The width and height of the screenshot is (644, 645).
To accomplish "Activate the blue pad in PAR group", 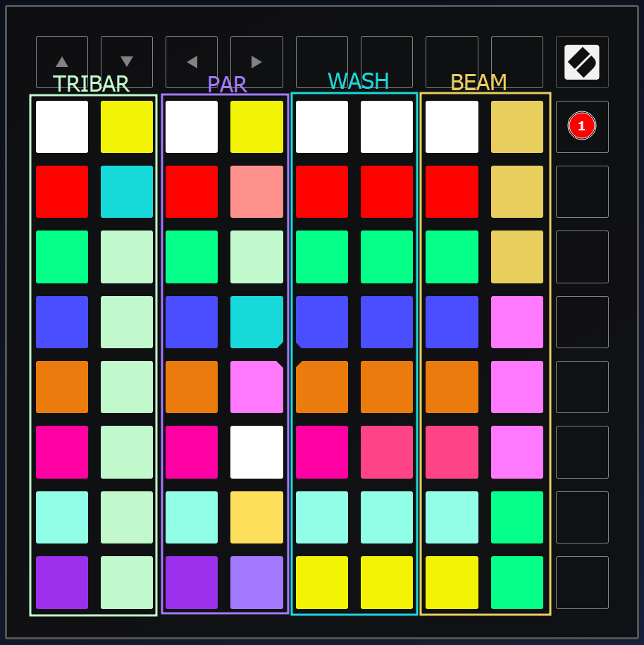I will pyautogui.click(x=192, y=322).
